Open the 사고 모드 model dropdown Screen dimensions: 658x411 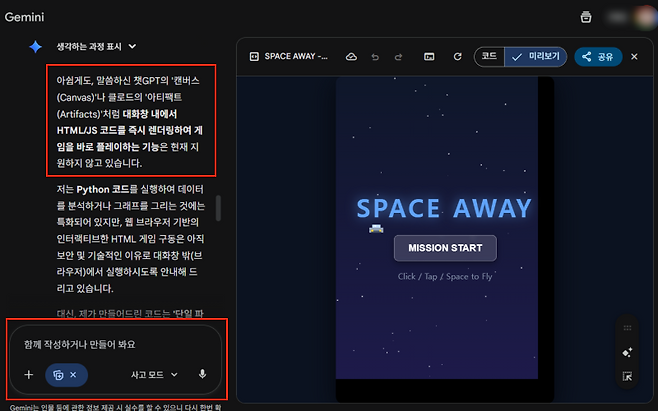pos(154,374)
